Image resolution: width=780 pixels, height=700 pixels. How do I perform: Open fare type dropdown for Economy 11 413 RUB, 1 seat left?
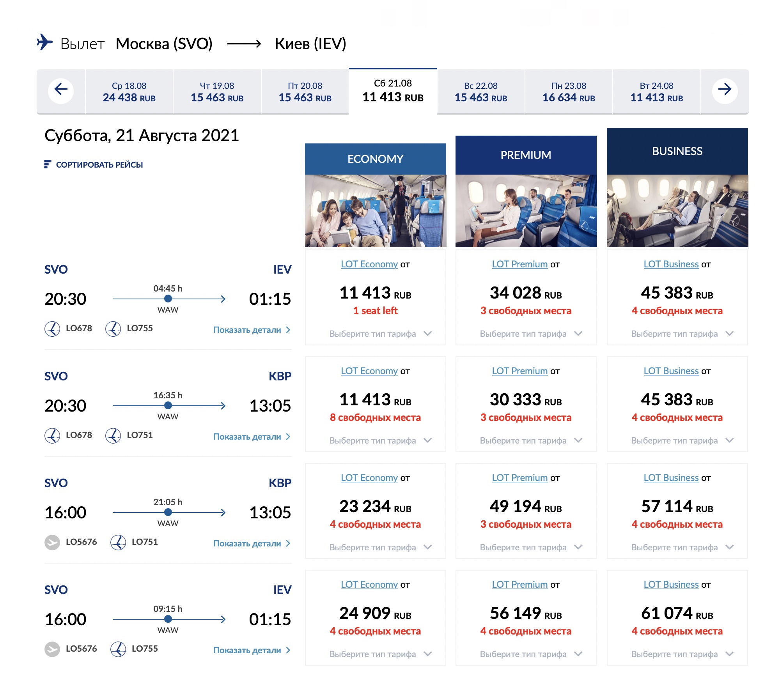point(380,334)
